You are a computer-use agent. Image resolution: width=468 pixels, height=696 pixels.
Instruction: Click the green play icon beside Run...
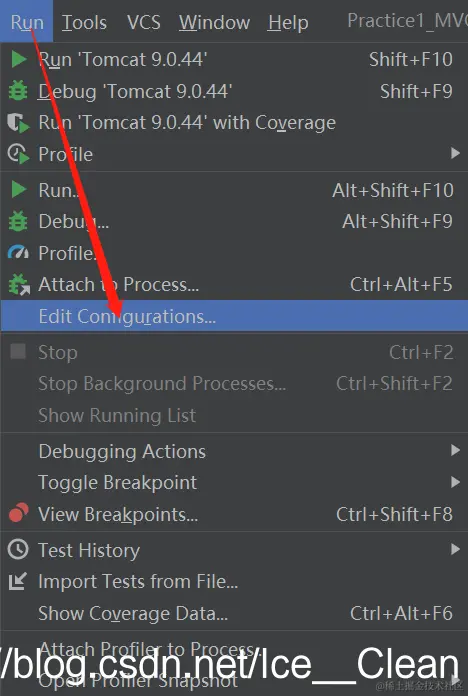[18, 190]
